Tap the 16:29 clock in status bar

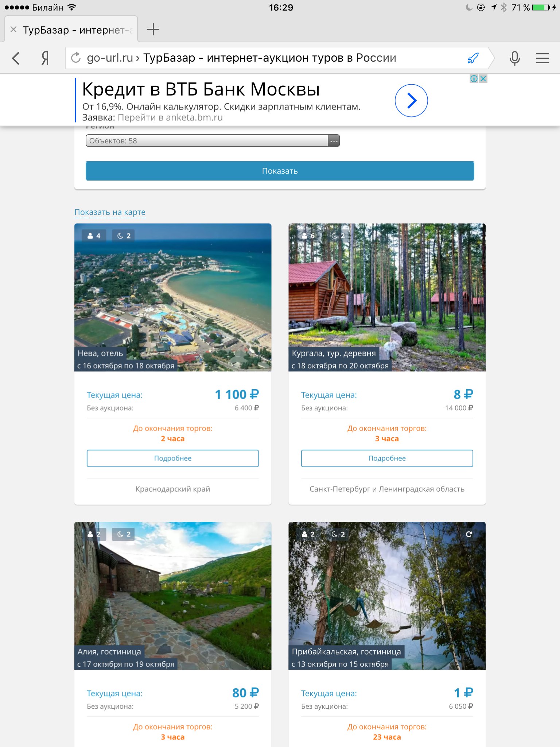(x=281, y=7)
